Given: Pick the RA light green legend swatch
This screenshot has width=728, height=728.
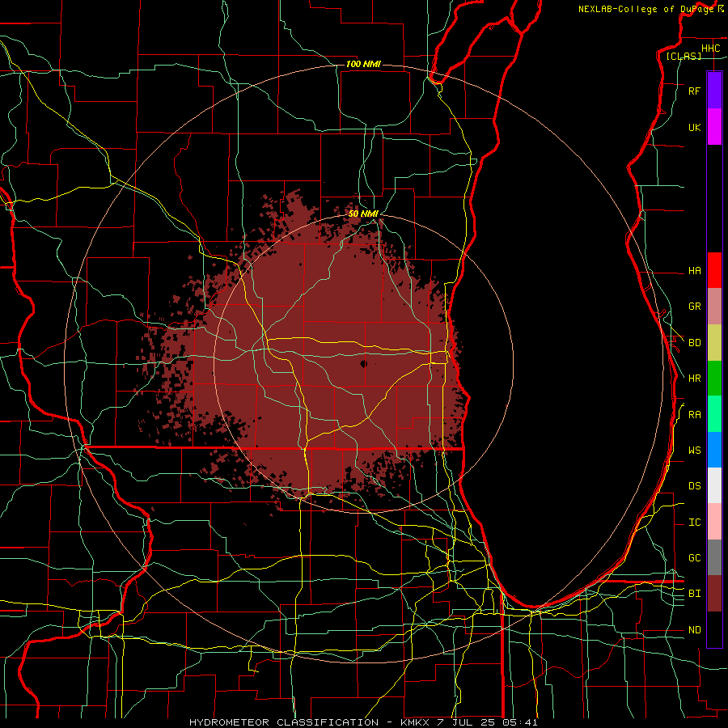Looking at the screenshot, I should point(714,414).
